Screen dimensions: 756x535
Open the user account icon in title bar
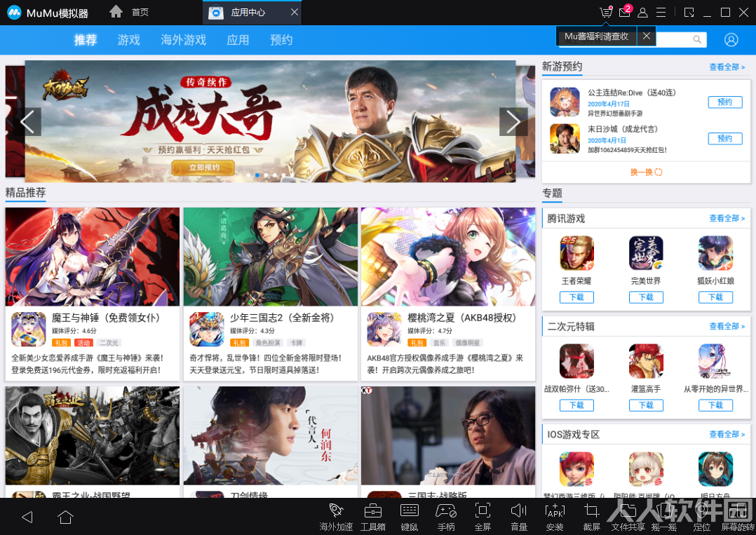point(642,13)
